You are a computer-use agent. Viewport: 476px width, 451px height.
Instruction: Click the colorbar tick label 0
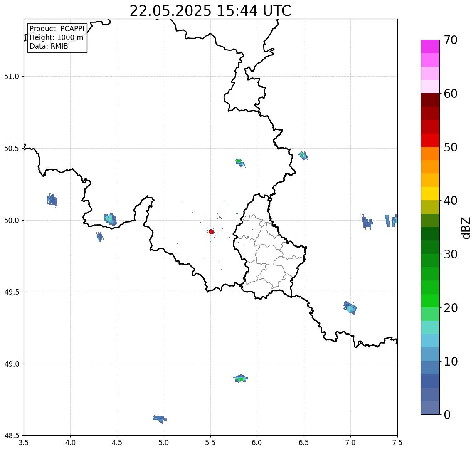coord(447,414)
